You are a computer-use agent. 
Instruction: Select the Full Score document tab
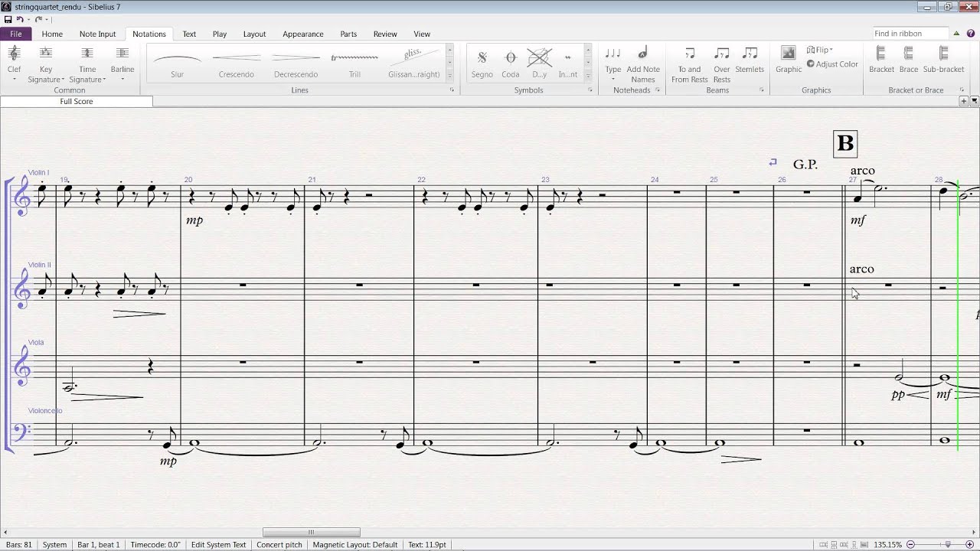tap(77, 101)
